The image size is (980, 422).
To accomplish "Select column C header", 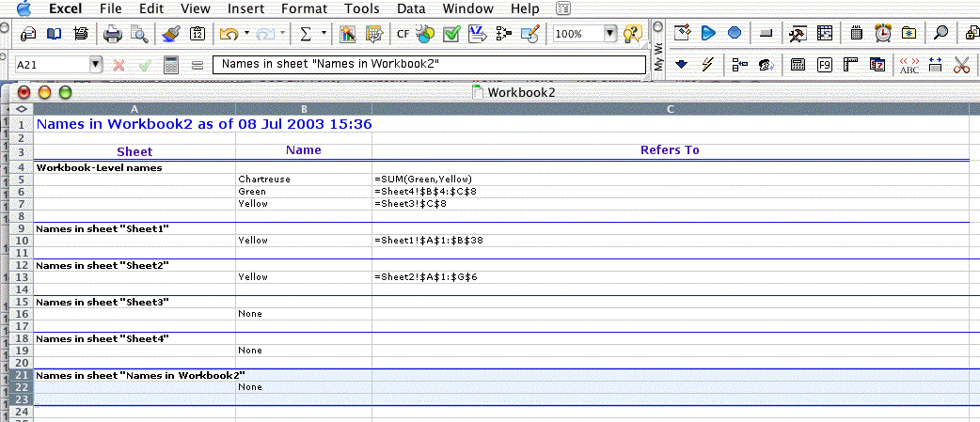I will tap(671, 109).
